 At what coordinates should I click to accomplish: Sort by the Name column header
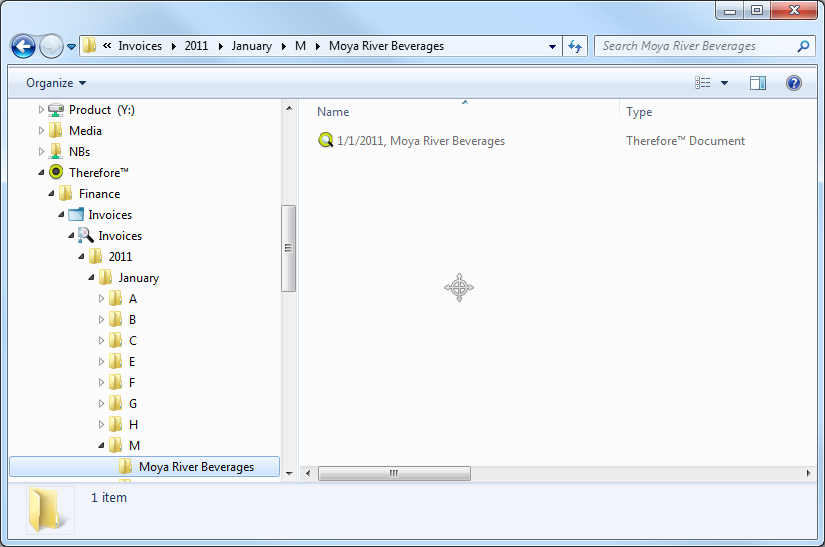click(x=334, y=112)
